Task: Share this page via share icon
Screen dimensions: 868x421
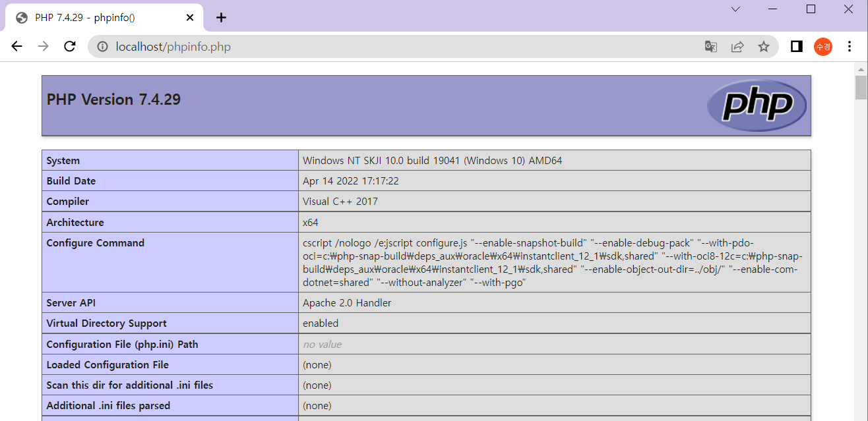Action: (737, 47)
